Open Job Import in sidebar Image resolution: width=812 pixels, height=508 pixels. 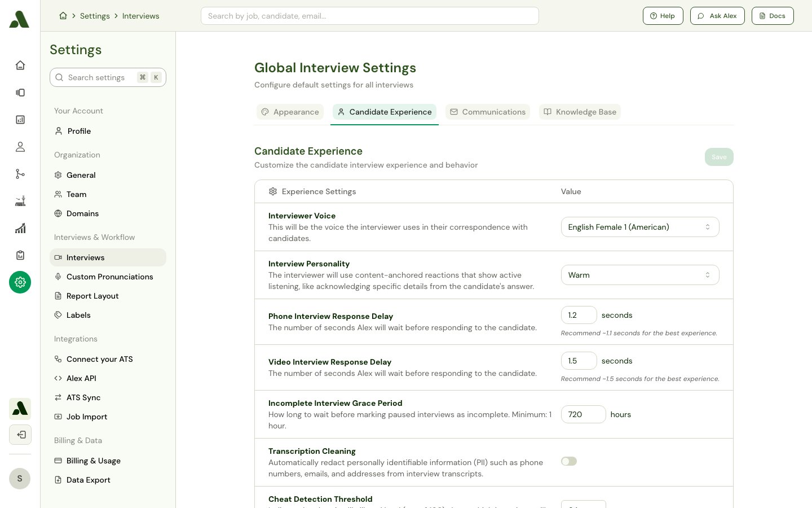tap(108, 417)
